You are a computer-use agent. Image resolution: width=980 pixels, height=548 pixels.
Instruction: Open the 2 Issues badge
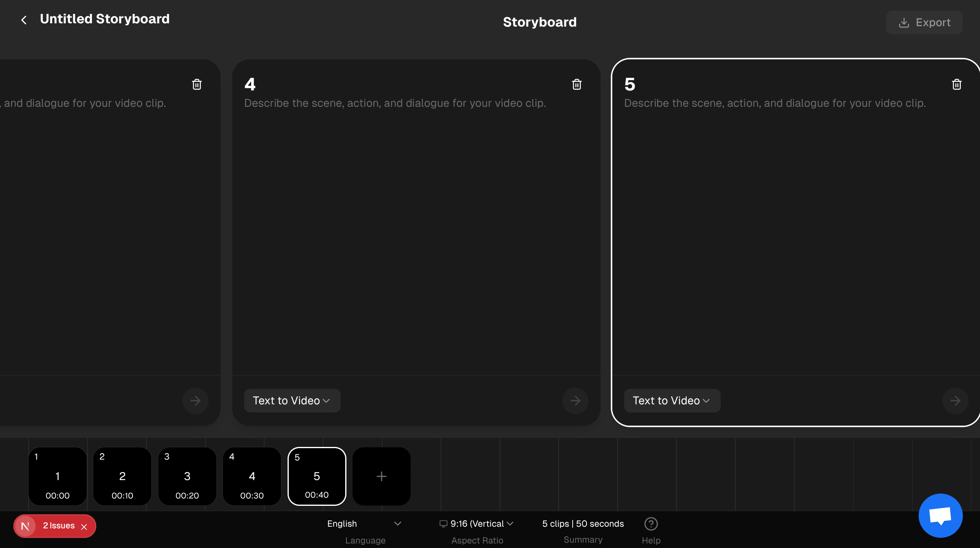coord(59,526)
